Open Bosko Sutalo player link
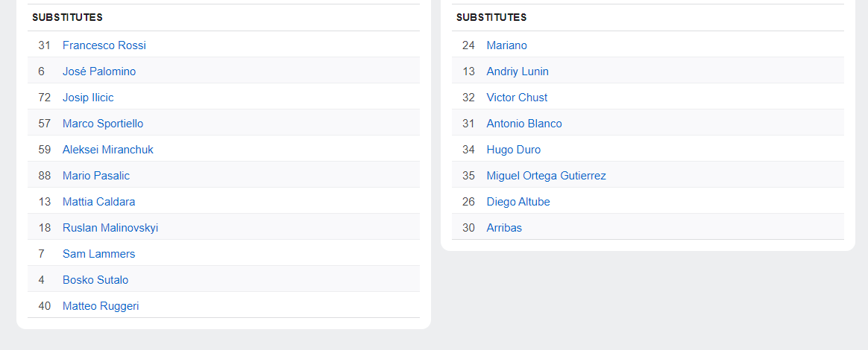Image resolution: width=868 pixels, height=350 pixels. click(95, 279)
